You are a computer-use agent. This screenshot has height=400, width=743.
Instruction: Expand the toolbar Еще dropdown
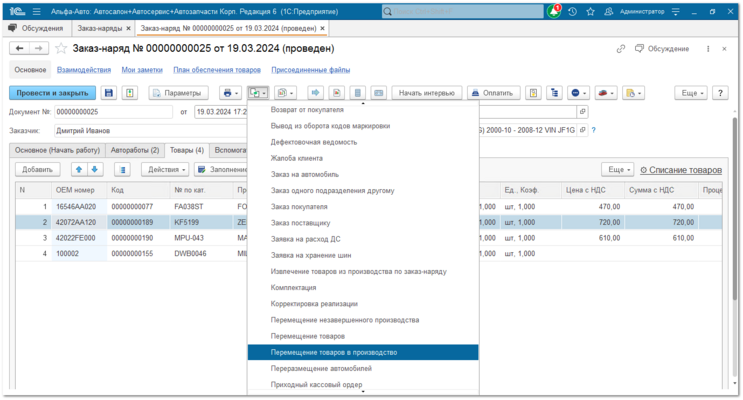(x=692, y=93)
